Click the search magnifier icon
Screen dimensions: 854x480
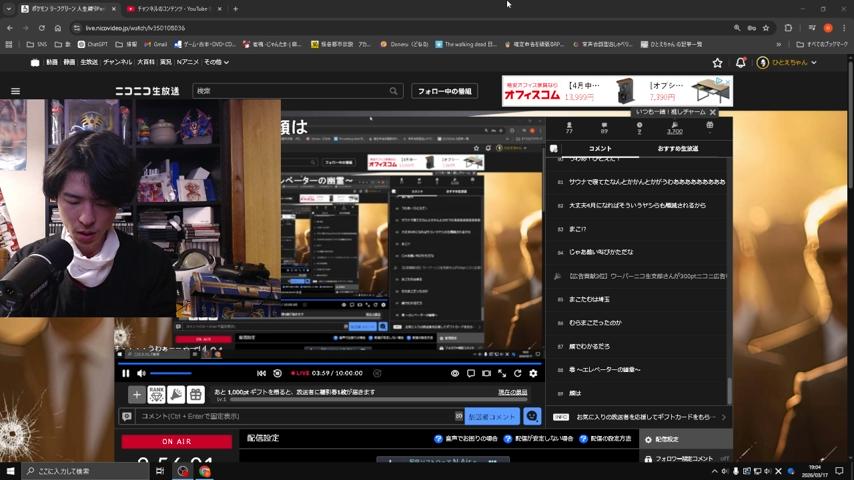tap(394, 91)
